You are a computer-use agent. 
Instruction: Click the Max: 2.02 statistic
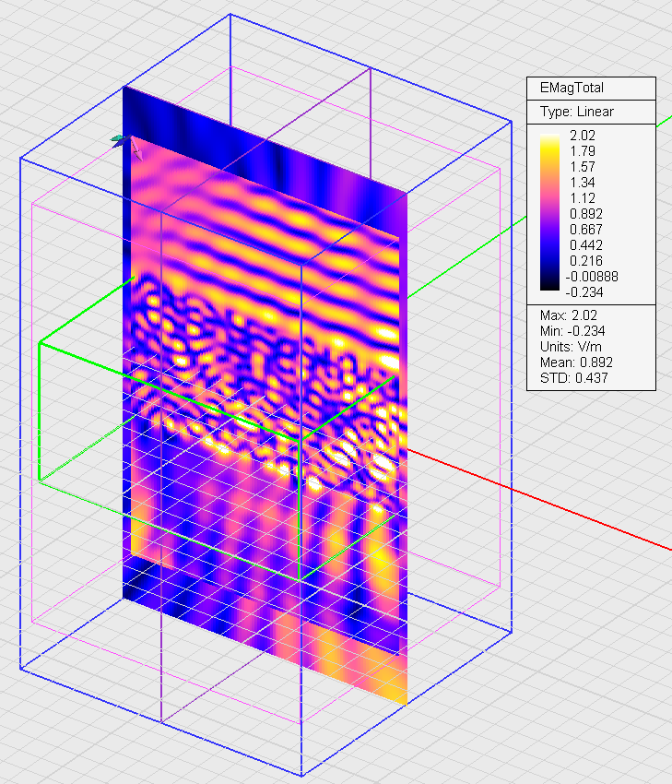pyautogui.click(x=569, y=315)
